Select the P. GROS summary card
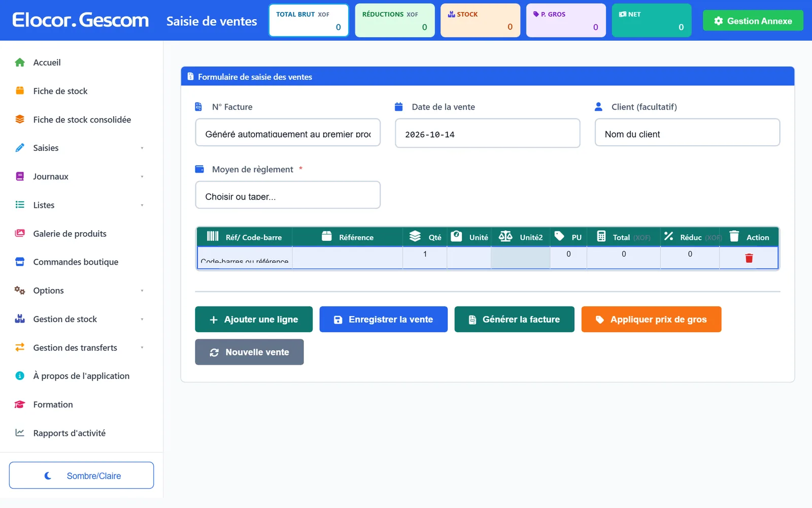Viewport: 812px width, 508px height. click(x=566, y=20)
